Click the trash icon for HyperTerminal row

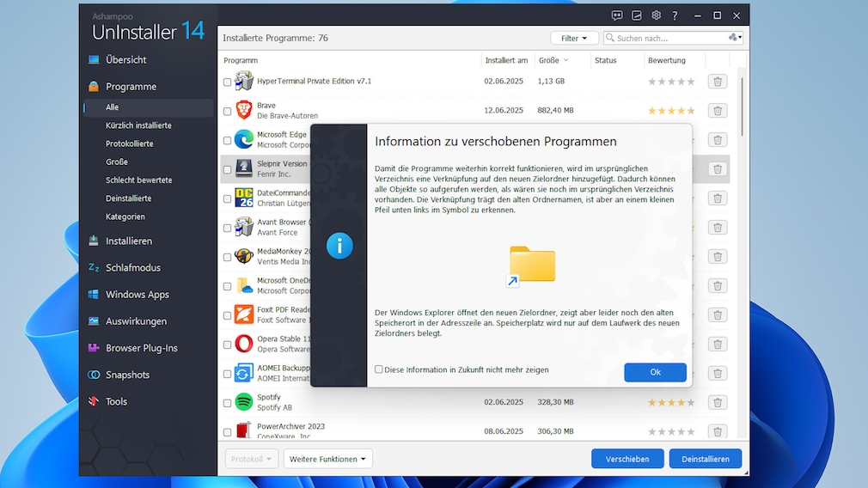[x=718, y=82]
